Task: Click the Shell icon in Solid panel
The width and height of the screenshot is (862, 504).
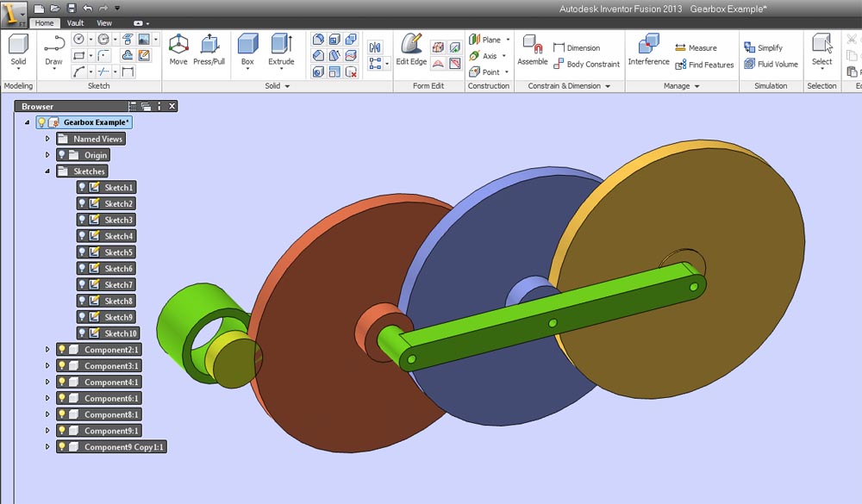Action: [x=334, y=39]
